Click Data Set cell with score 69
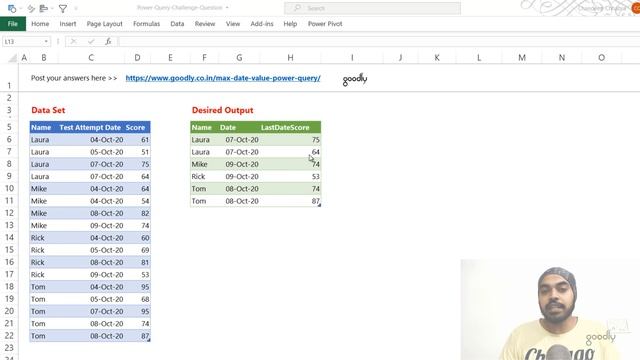The width and height of the screenshot is (640, 360). point(137,250)
